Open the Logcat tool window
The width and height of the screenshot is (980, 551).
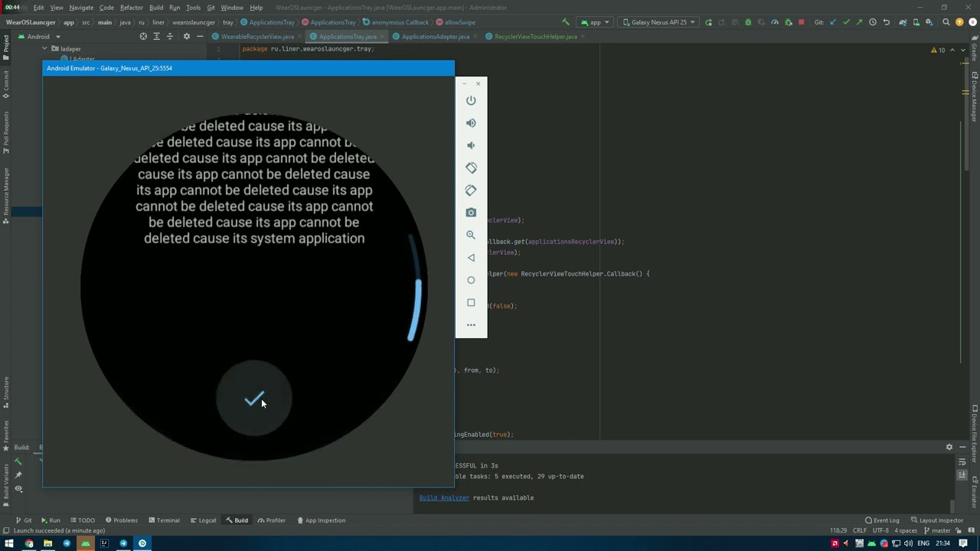[203, 520]
